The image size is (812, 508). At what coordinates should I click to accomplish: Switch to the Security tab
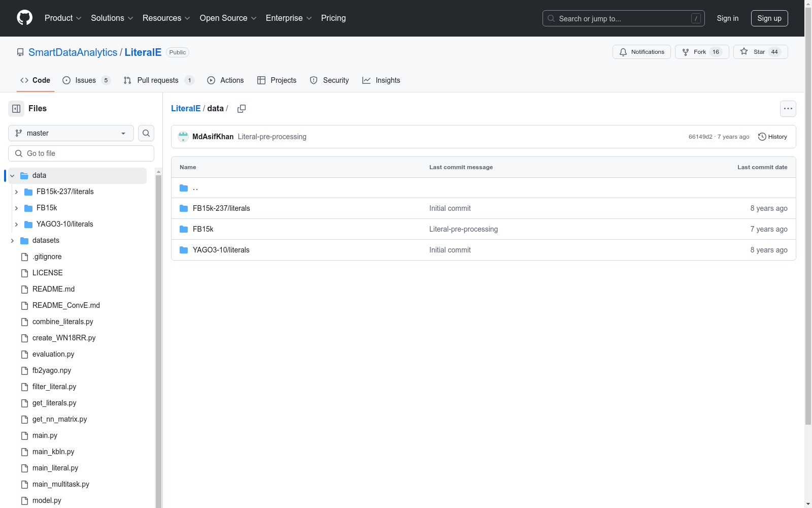329,80
